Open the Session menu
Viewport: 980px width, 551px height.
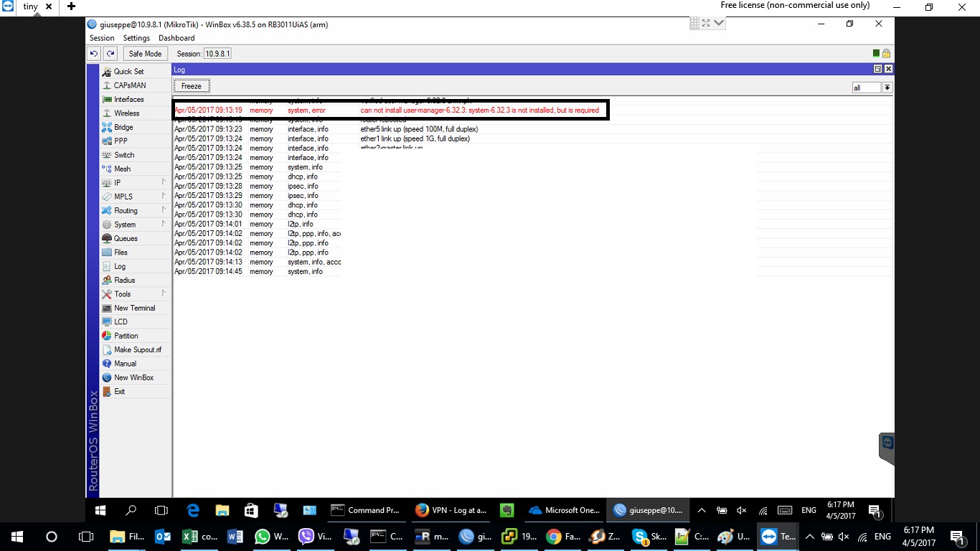coord(102,38)
